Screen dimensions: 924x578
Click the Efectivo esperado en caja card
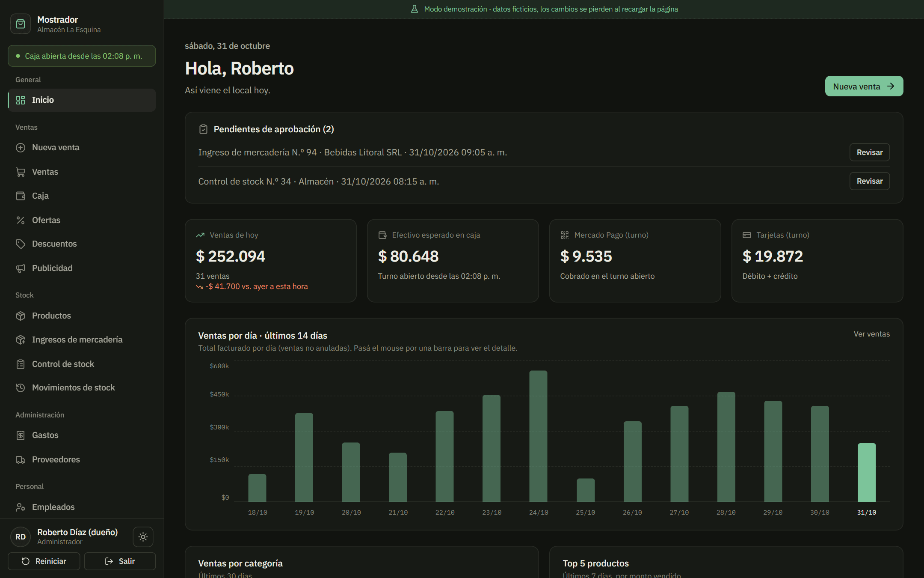click(x=453, y=261)
